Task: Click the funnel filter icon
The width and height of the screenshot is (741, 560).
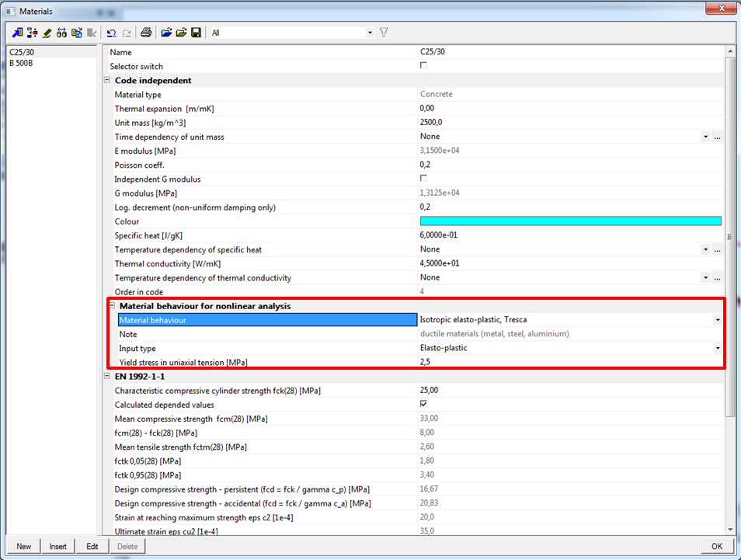Action: click(384, 33)
